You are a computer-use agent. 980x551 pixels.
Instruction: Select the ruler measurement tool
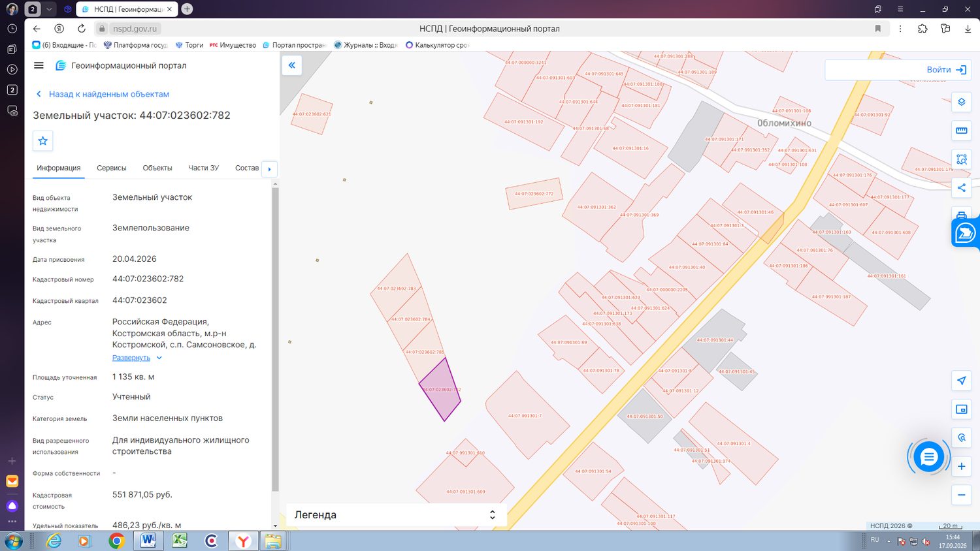coord(962,131)
